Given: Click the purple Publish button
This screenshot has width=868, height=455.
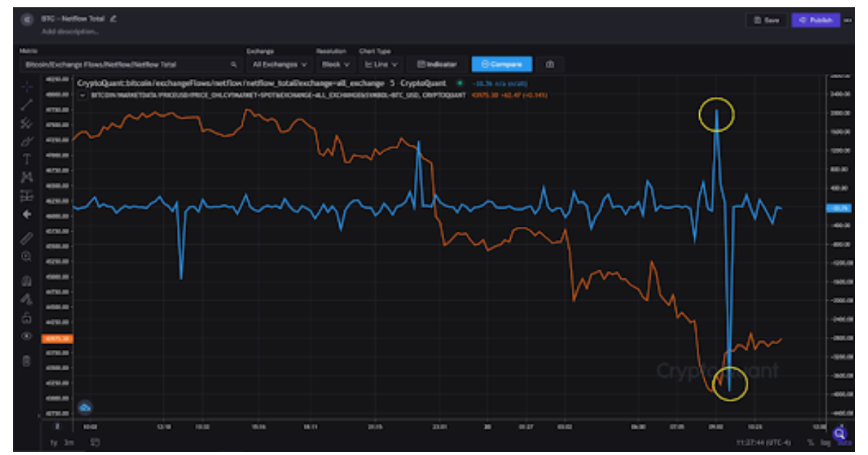Looking at the screenshot, I should coord(815,20).
